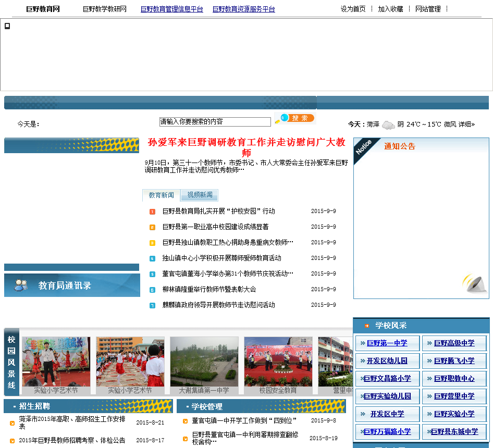Click the number 3 news badge
Screen dimensions: 493x448
152,243
